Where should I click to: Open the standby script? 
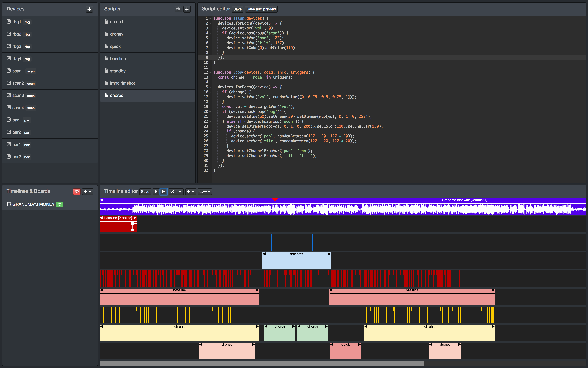[x=147, y=71]
